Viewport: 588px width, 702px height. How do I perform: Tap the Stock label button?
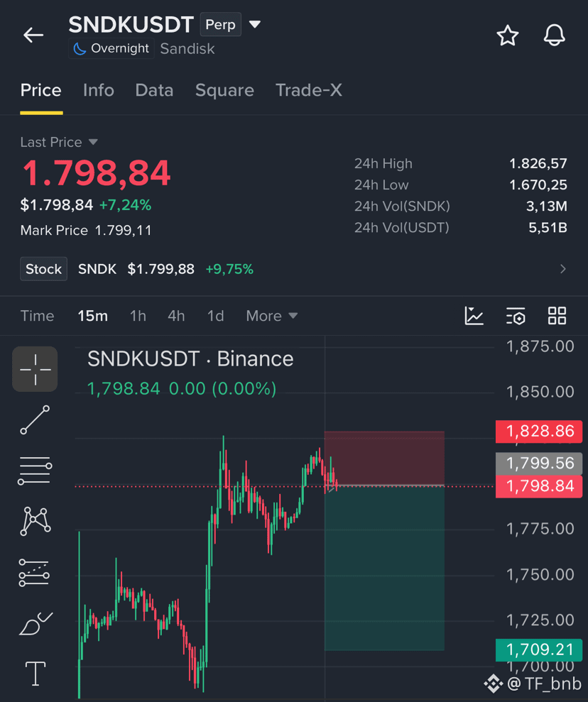tap(43, 269)
